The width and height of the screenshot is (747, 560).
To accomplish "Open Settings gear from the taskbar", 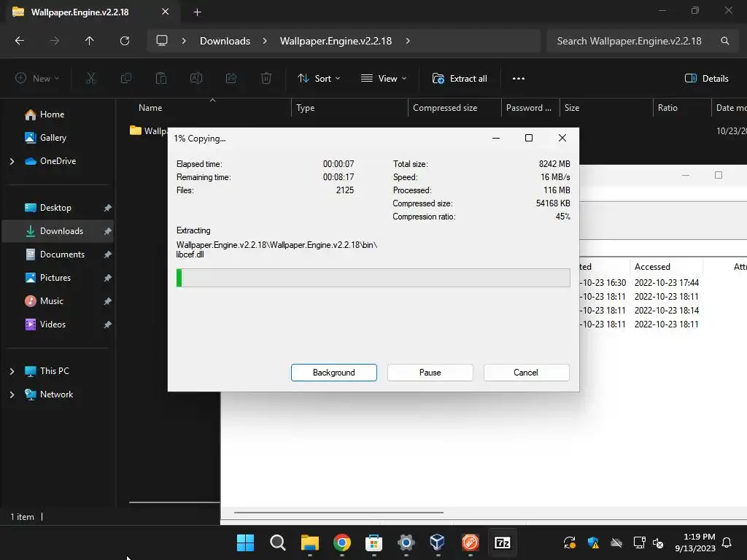I will [x=406, y=542].
